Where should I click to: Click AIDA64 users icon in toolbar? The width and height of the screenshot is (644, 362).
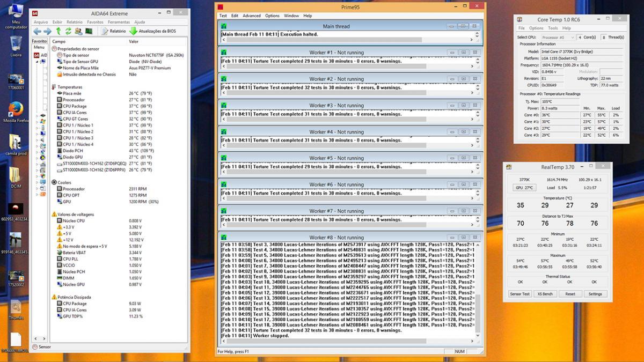(78, 31)
